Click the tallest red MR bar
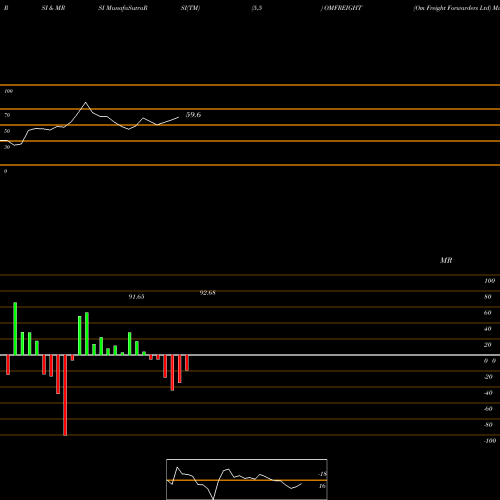 65,395
